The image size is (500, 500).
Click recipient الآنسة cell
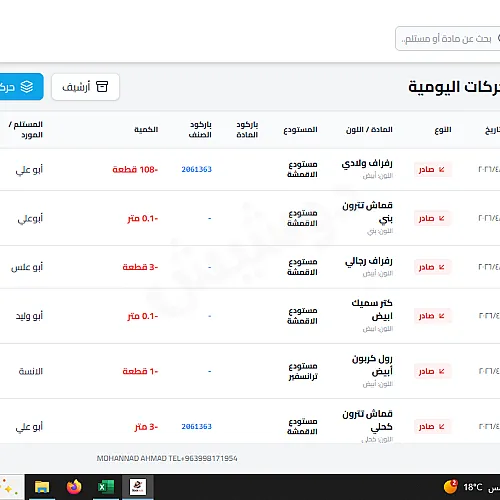31,371
